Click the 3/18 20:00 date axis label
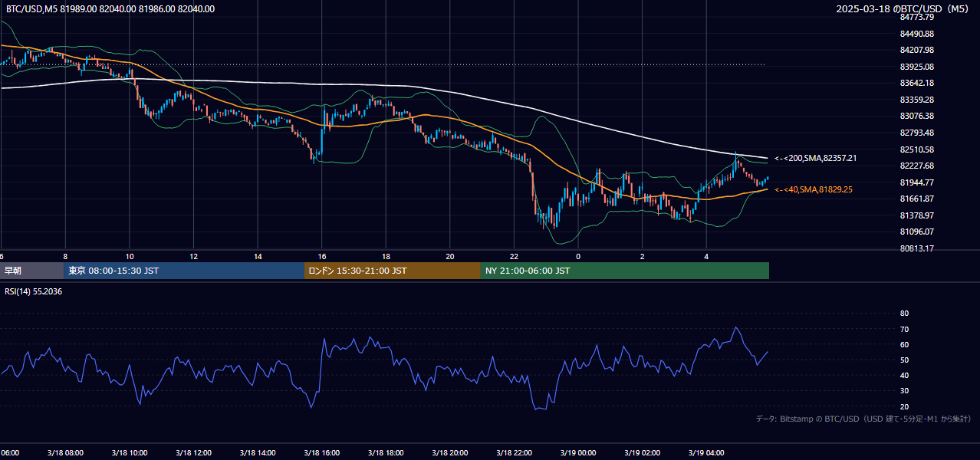Screen dimensions: 980x460 pos(450,453)
